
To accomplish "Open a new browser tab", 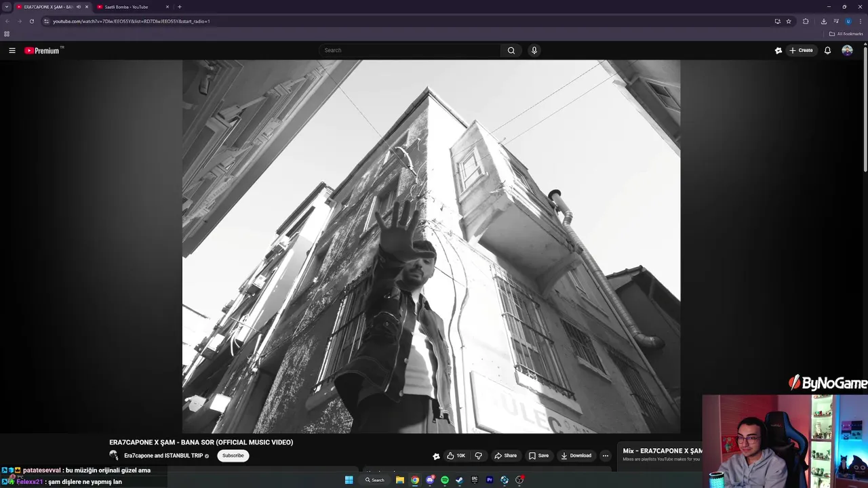I will [179, 7].
